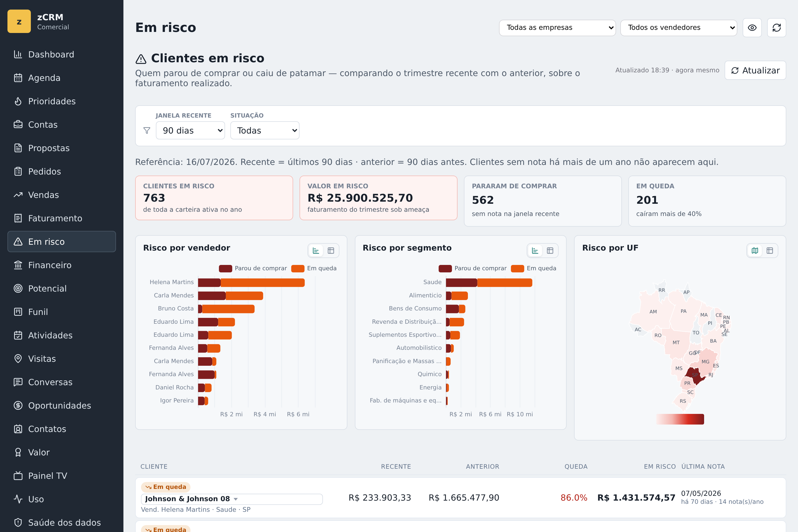
Task: Click the filter funnel icon
Action: (147, 130)
